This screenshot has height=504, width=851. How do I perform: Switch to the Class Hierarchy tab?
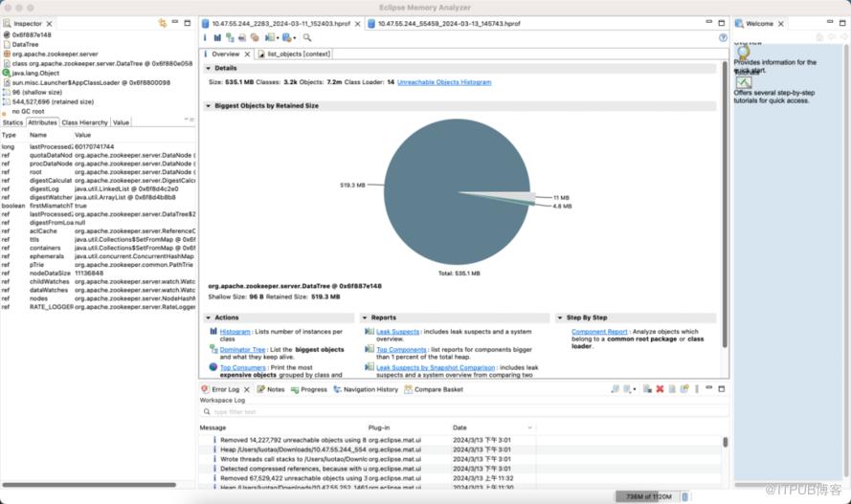click(84, 122)
